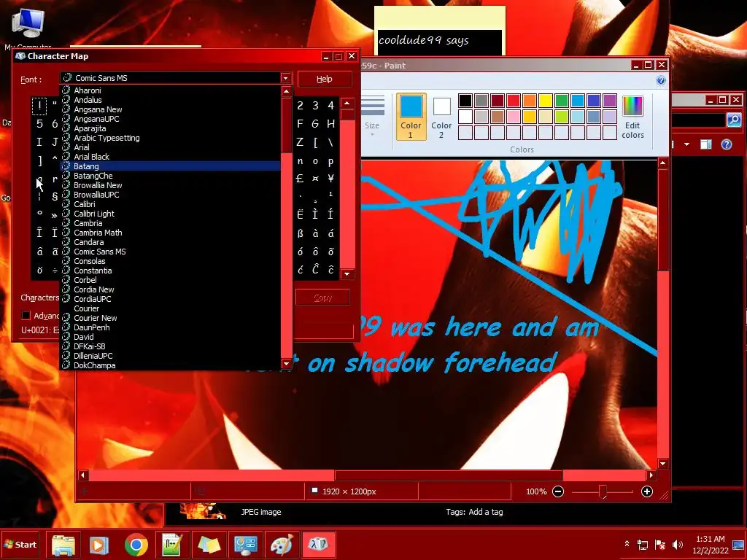Image resolution: width=747 pixels, height=560 pixels.
Task: Pick green swatch in Paint palette
Action: pyautogui.click(x=562, y=101)
